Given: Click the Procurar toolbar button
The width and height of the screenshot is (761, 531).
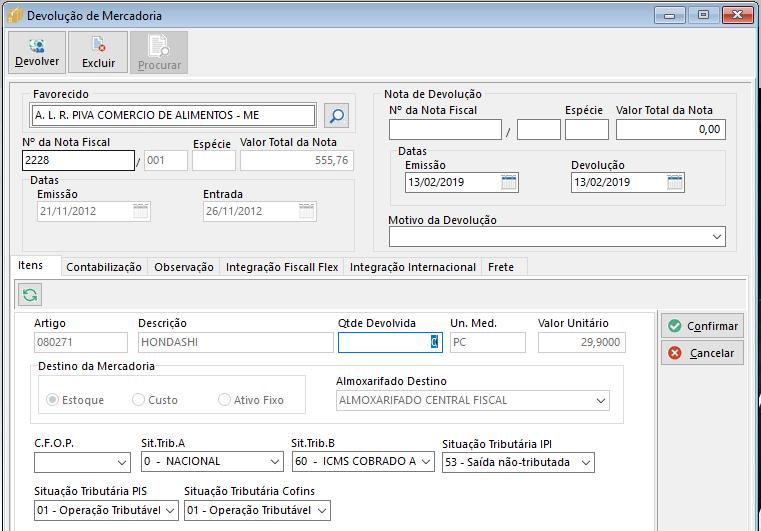Looking at the screenshot, I should [x=159, y=52].
